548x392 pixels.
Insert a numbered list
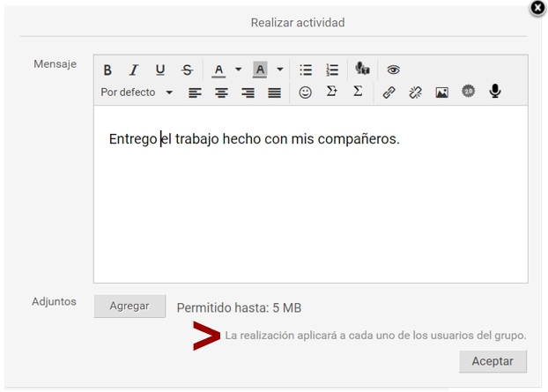click(332, 70)
